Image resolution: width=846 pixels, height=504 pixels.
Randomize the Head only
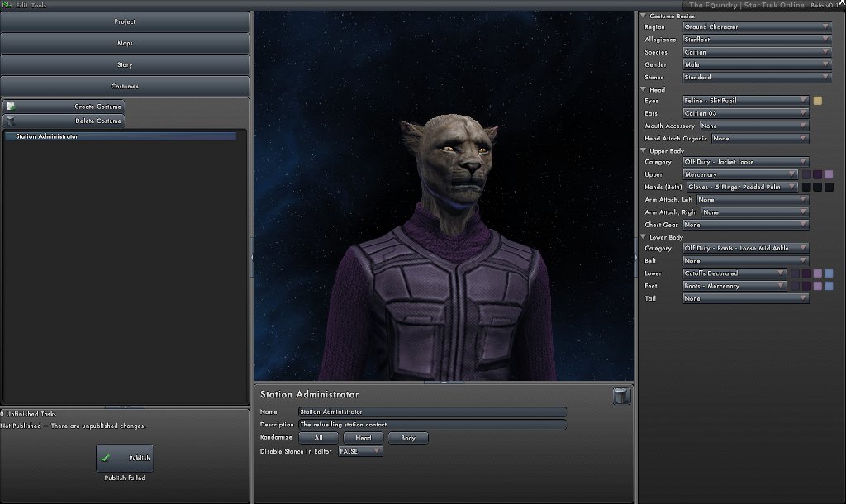coord(364,438)
